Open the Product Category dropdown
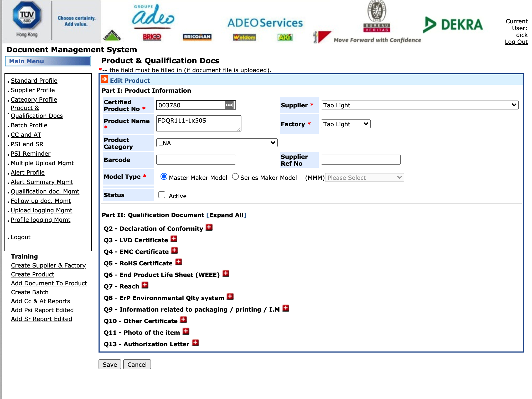532x399 pixels. point(217,143)
